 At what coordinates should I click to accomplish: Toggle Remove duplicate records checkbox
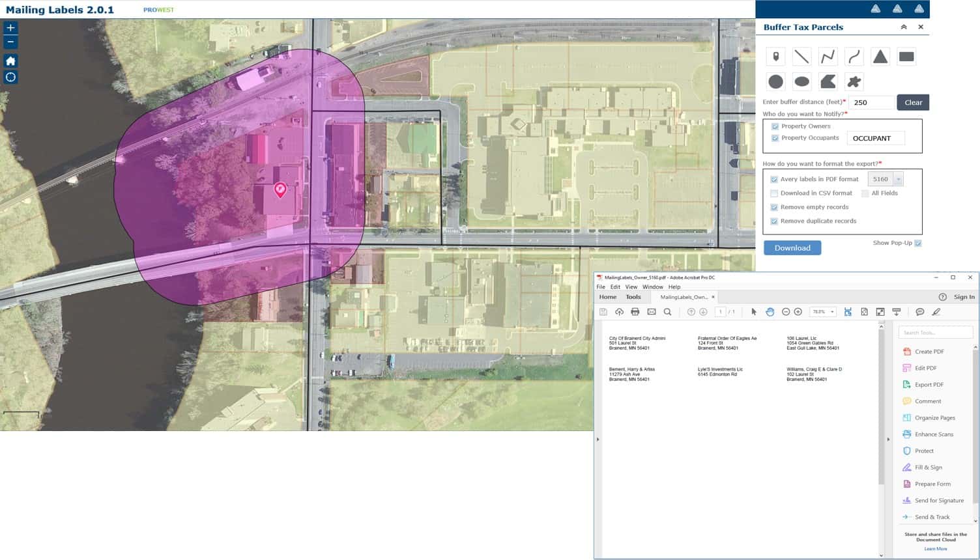tap(774, 221)
